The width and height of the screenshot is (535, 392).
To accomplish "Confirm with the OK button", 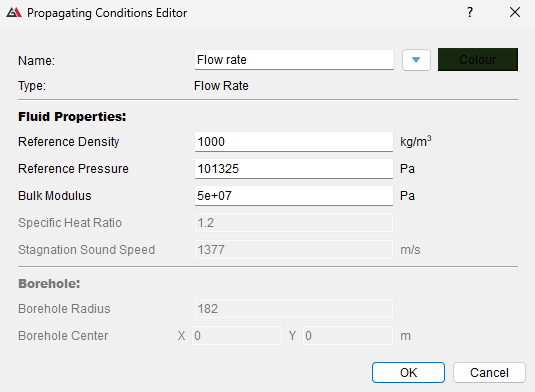I will coord(408,373).
